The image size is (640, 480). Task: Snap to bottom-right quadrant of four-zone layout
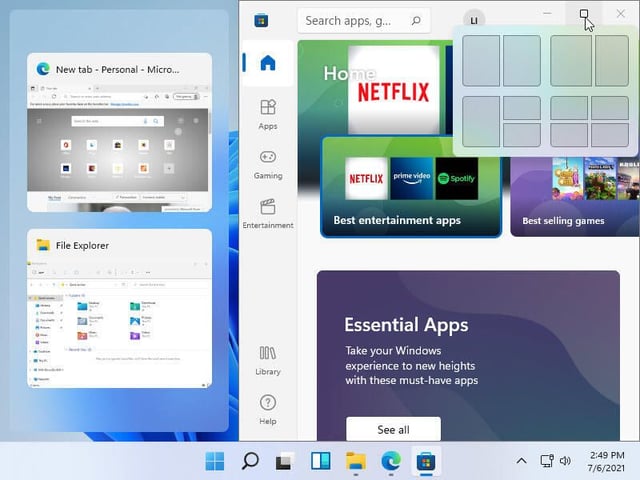[x=610, y=135]
